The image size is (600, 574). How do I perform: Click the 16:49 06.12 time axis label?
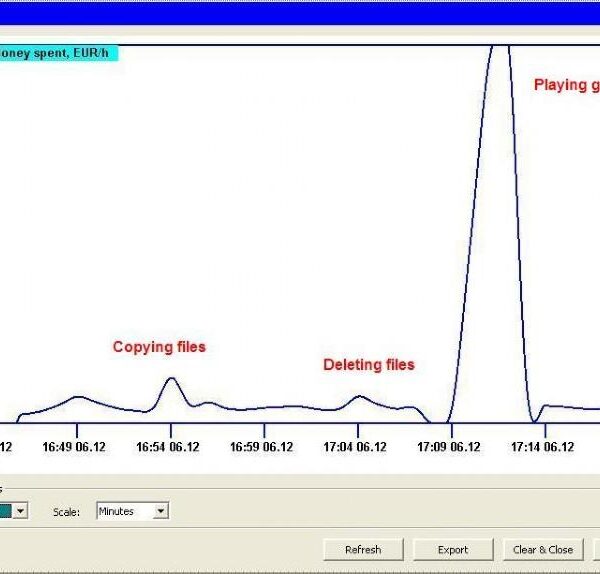(x=75, y=447)
